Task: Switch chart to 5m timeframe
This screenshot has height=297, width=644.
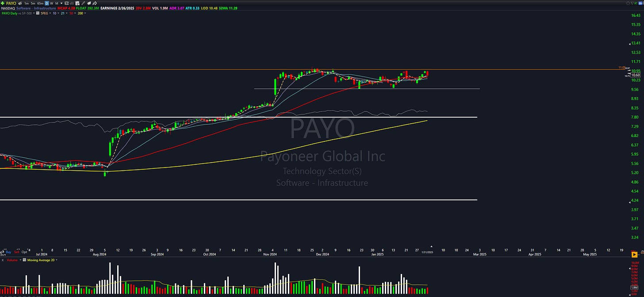Action: click(x=33, y=4)
